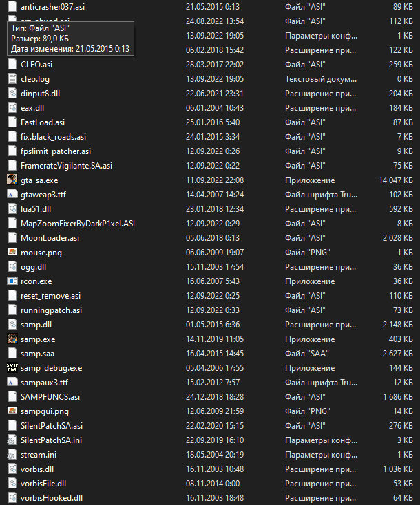Click the type Файл "SAA"
The width and height of the screenshot is (420, 505).
tap(306, 354)
